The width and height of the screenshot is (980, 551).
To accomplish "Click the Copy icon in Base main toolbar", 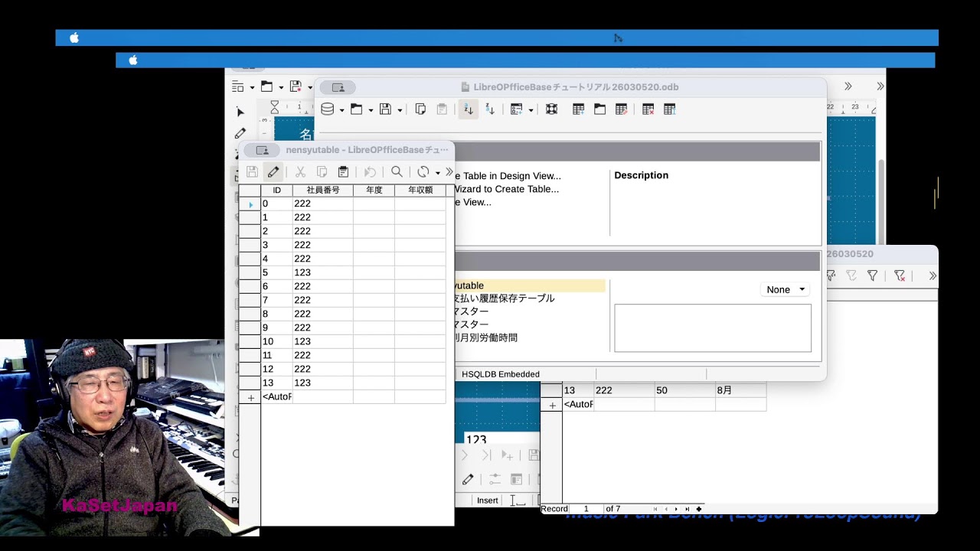I will pyautogui.click(x=420, y=109).
